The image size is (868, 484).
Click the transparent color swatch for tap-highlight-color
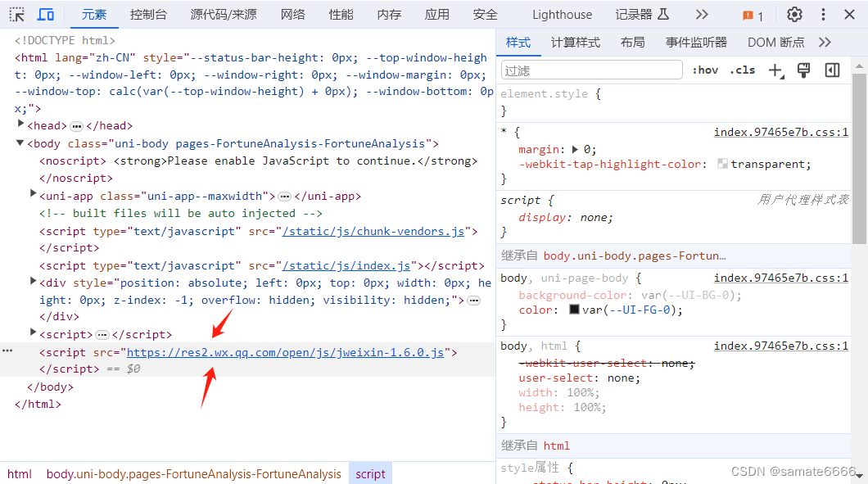click(722, 163)
